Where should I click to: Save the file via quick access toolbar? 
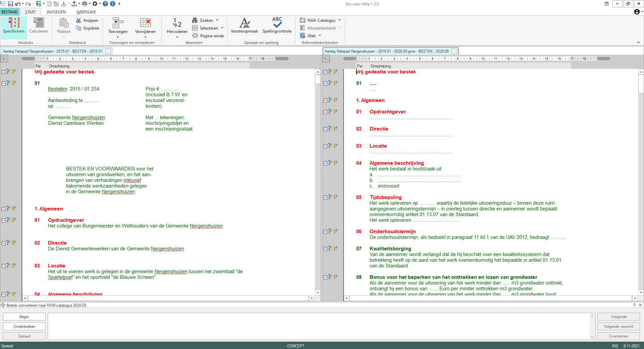tap(10, 4)
